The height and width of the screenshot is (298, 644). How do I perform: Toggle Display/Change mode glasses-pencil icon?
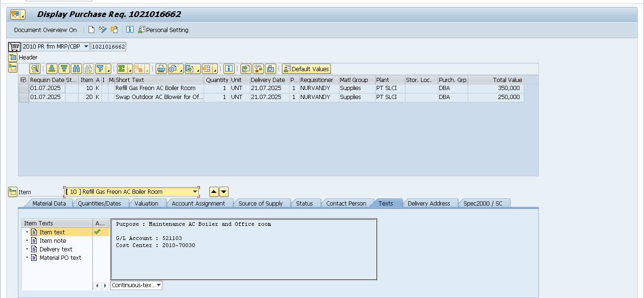(x=103, y=30)
